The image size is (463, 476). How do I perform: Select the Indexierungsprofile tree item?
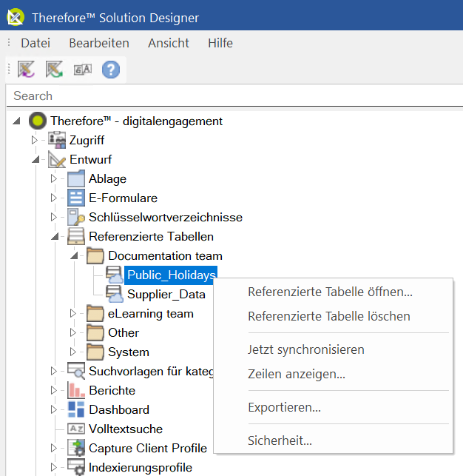141,467
